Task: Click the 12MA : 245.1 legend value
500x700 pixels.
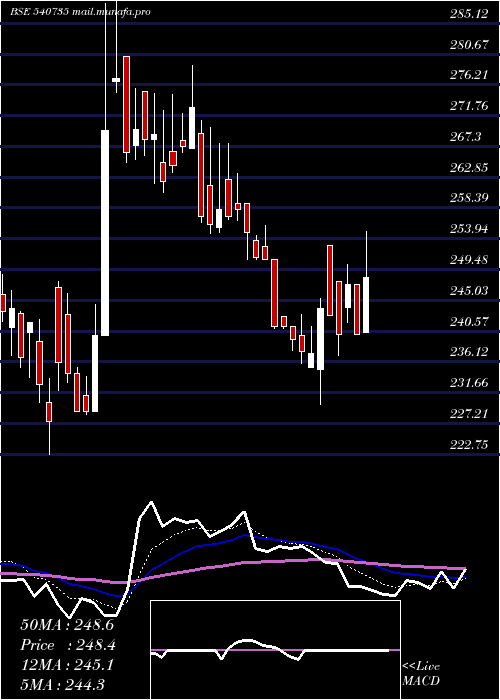Action: coord(67,665)
